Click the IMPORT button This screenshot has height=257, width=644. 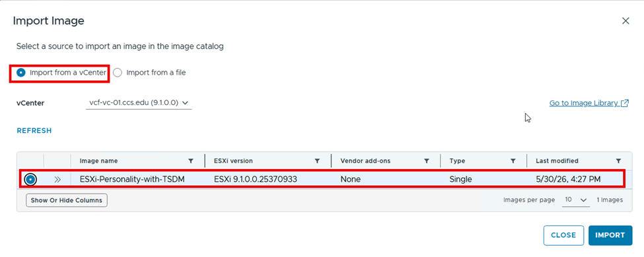coord(610,235)
